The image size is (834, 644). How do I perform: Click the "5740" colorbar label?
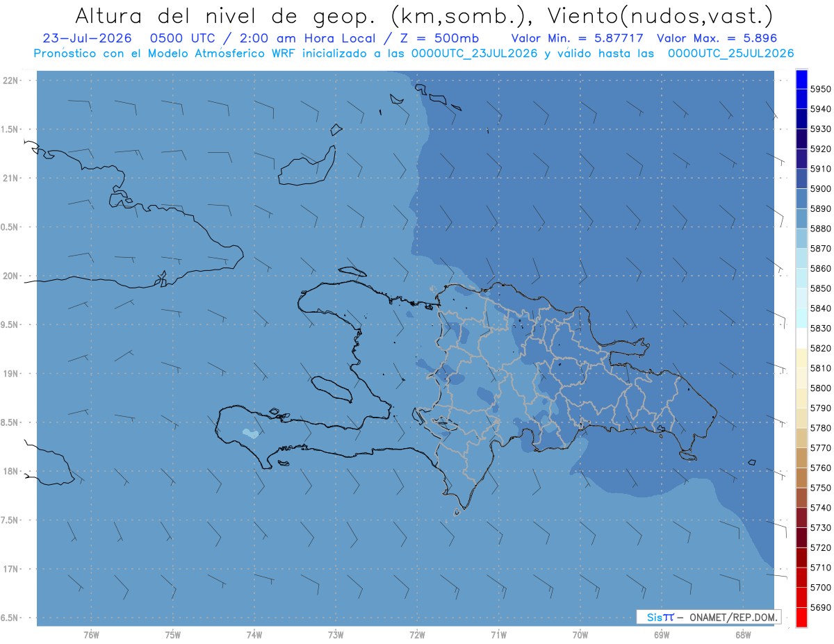pos(820,508)
